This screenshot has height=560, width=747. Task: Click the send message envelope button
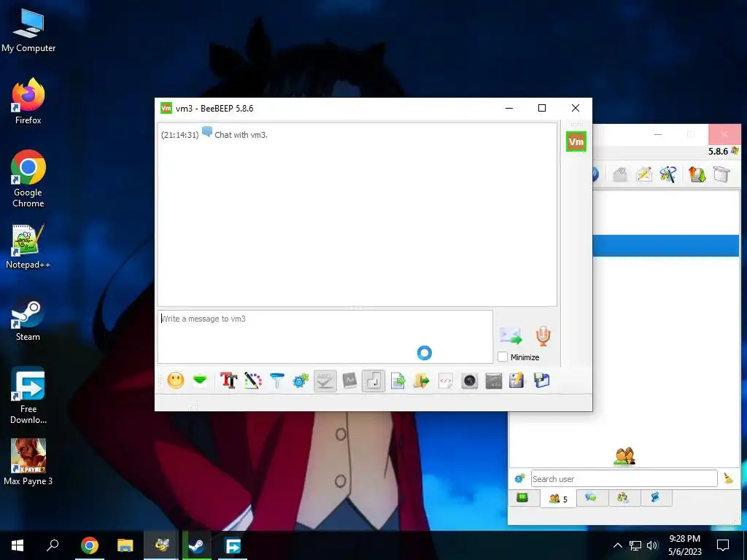(x=511, y=335)
